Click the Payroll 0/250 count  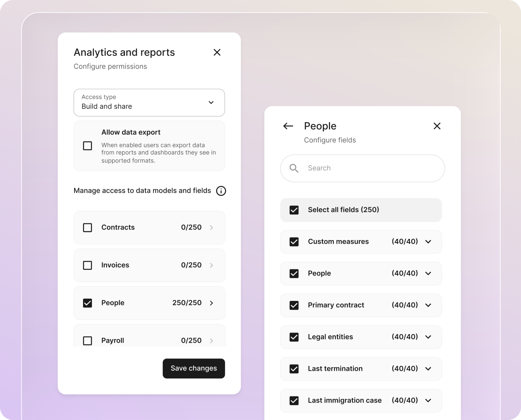[191, 341]
